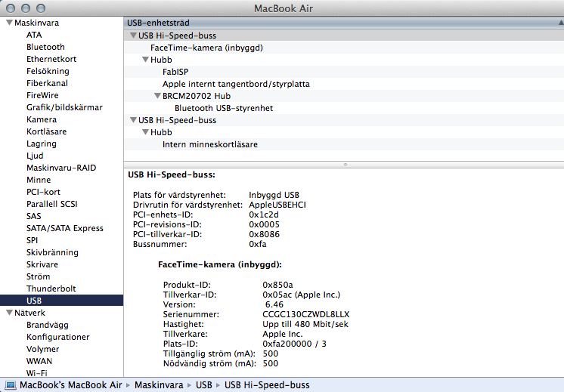Select Maskinvaru-RAID in the sidebar
Viewport: 564px width, 392px height.
coord(61,168)
